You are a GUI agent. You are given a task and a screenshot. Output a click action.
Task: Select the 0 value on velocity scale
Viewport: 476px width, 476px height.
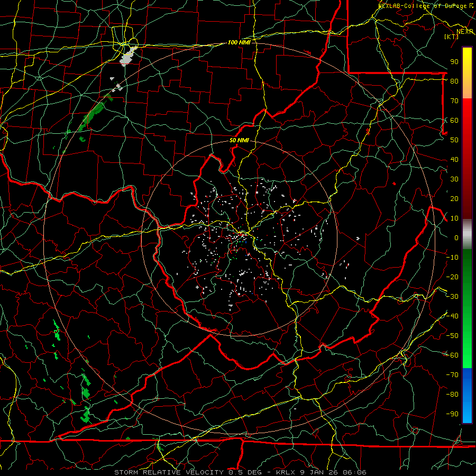click(456, 237)
